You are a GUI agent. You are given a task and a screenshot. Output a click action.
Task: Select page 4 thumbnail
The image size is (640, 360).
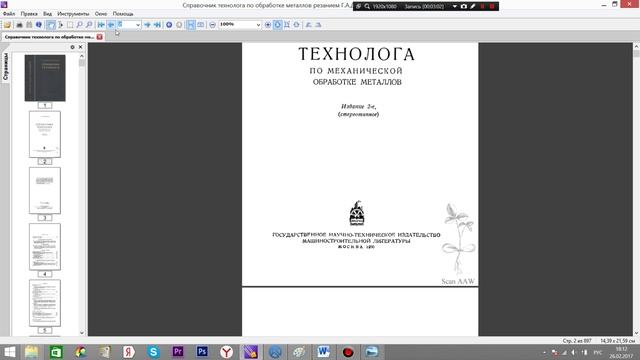(x=45, y=247)
